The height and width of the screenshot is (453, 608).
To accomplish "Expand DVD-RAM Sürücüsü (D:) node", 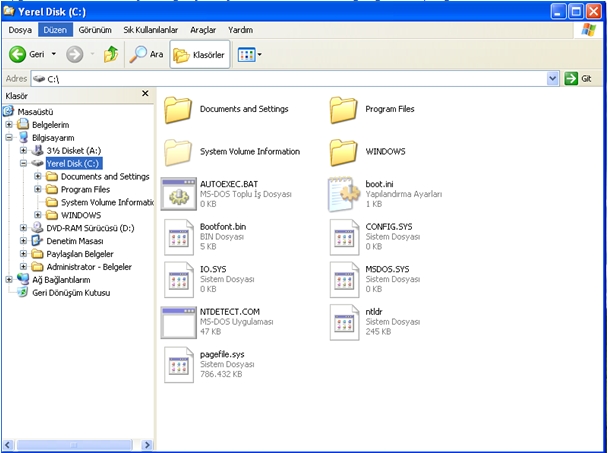I will point(23,228).
